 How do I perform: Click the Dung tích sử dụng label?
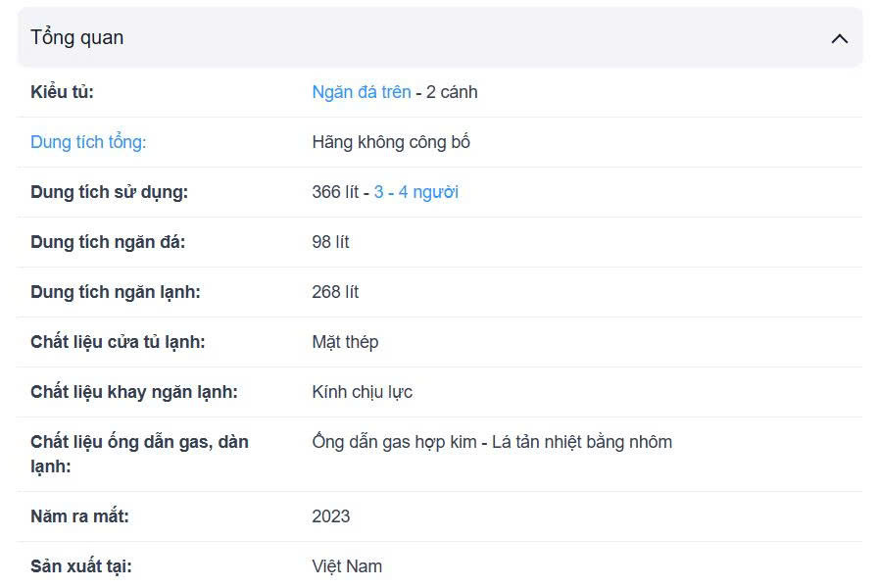pyautogui.click(x=109, y=192)
